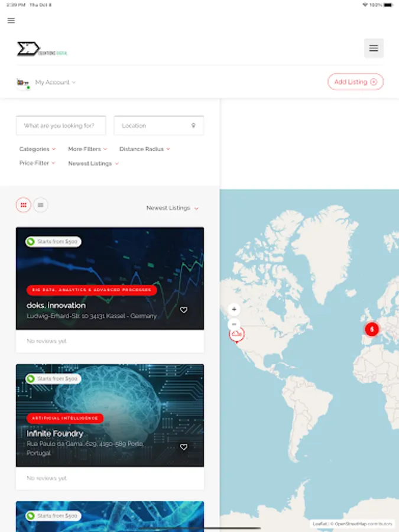Focus the Location input field
The image size is (399, 532).
pos(158,125)
